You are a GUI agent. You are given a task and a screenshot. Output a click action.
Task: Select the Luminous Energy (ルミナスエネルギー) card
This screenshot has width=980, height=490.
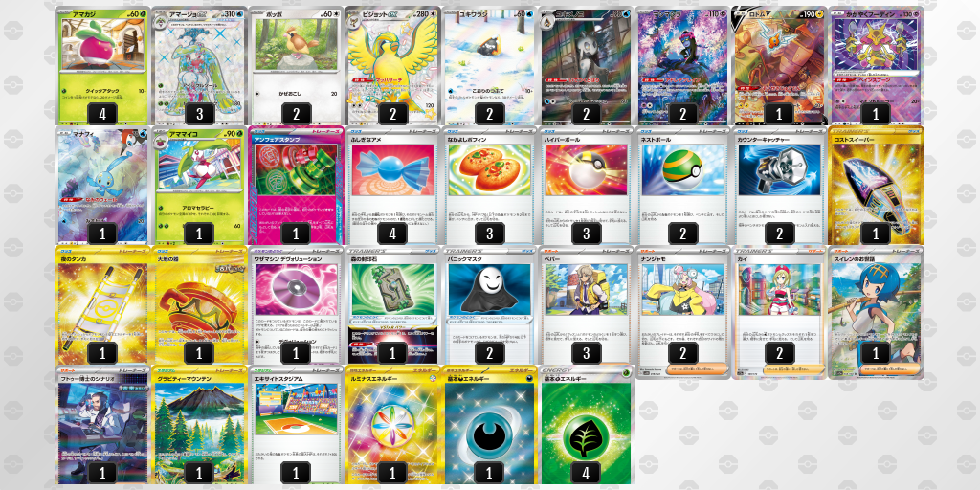[392, 425]
